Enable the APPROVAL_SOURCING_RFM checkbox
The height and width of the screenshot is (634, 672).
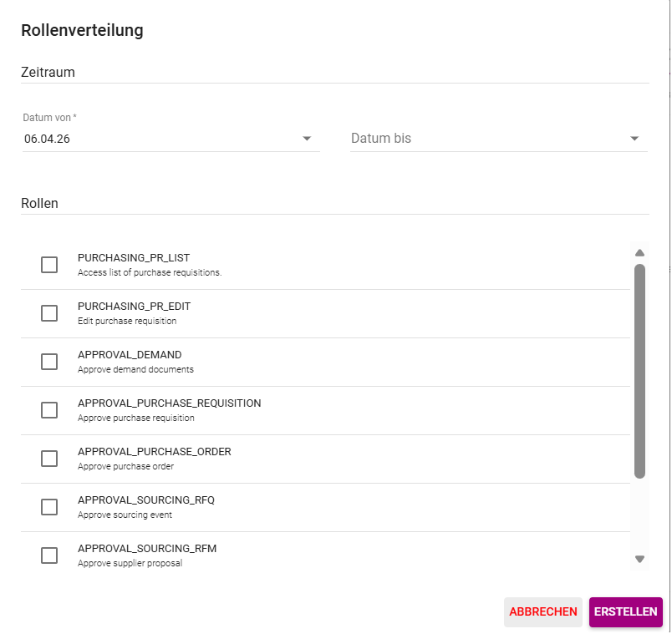click(49, 555)
